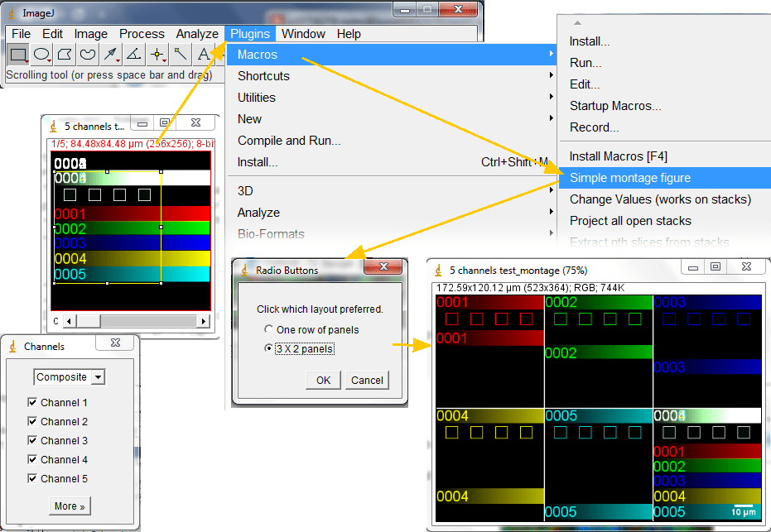
Task: Open the Plugins menu
Action: coord(250,34)
